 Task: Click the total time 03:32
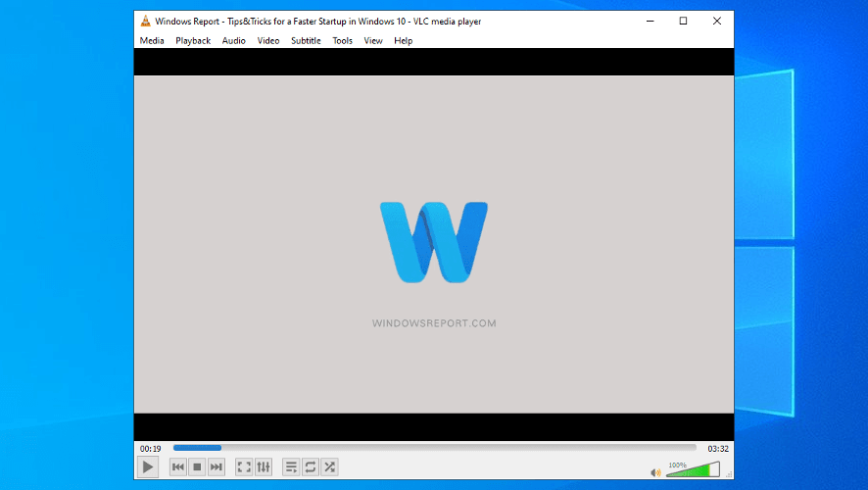pyautogui.click(x=718, y=449)
